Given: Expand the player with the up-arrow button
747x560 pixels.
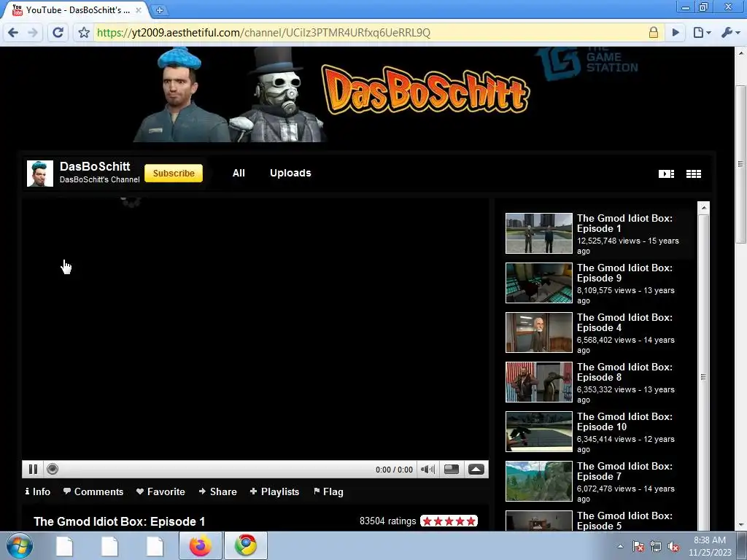Looking at the screenshot, I should tap(476, 469).
